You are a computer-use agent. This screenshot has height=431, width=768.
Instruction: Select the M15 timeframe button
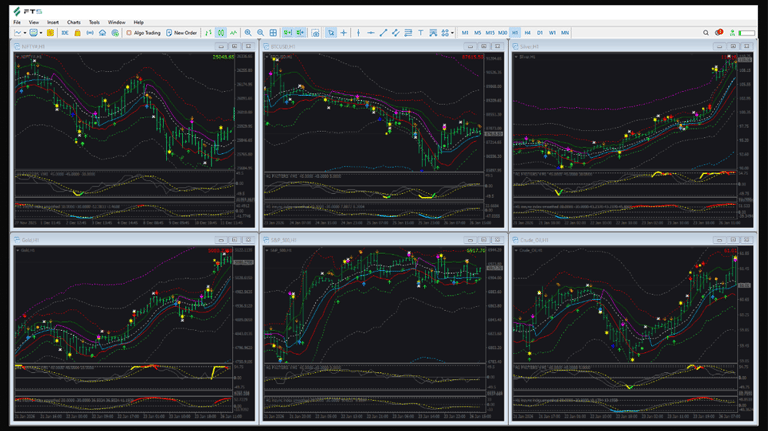[490, 33]
